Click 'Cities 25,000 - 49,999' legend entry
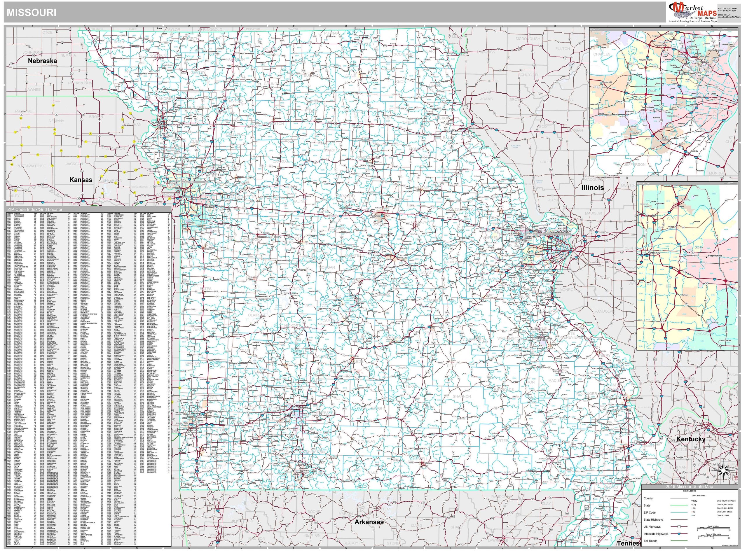747x560 pixels. 725,508
